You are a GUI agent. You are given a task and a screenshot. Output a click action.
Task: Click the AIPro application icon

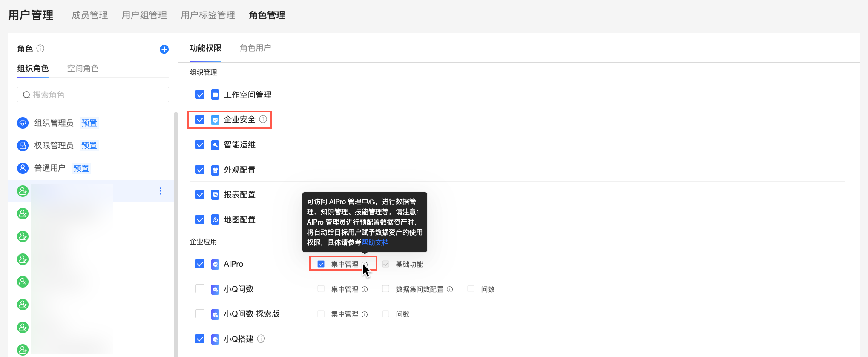click(x=216, y=264)
